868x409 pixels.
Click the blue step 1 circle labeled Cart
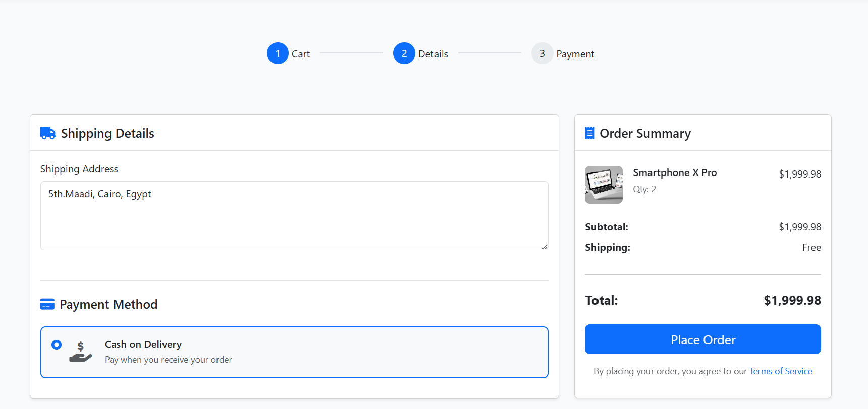click(x=277, y=53)
